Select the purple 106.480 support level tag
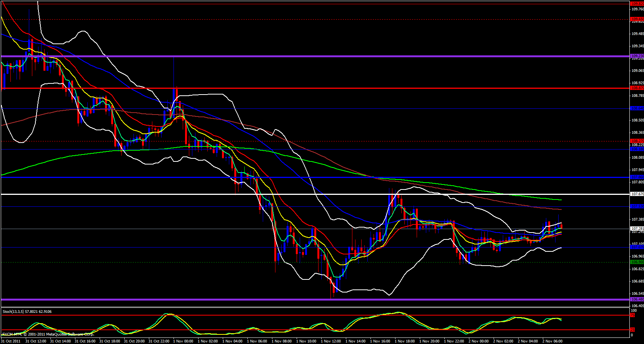644x344 pixels. click(637, 299)
